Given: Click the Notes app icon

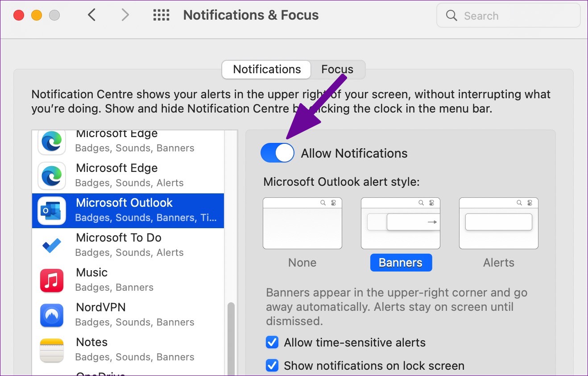Looking at the screenshot, I should pyautogui.click(x=52, y=350).
